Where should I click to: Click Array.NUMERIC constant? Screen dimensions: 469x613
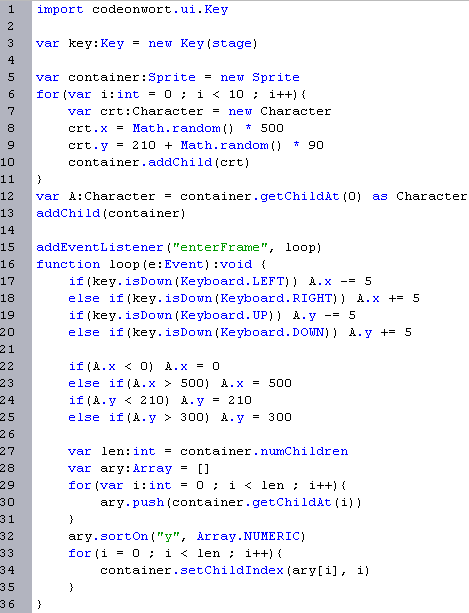[x=248, y=536]
